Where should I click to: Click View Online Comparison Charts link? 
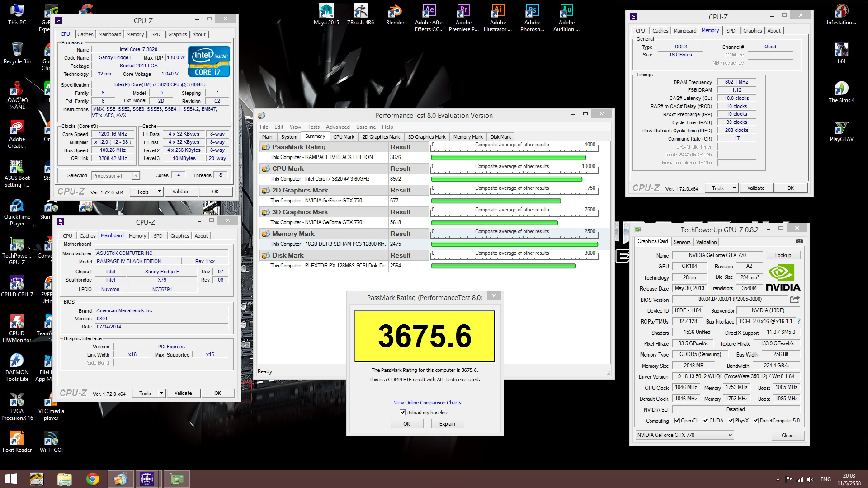427,403
